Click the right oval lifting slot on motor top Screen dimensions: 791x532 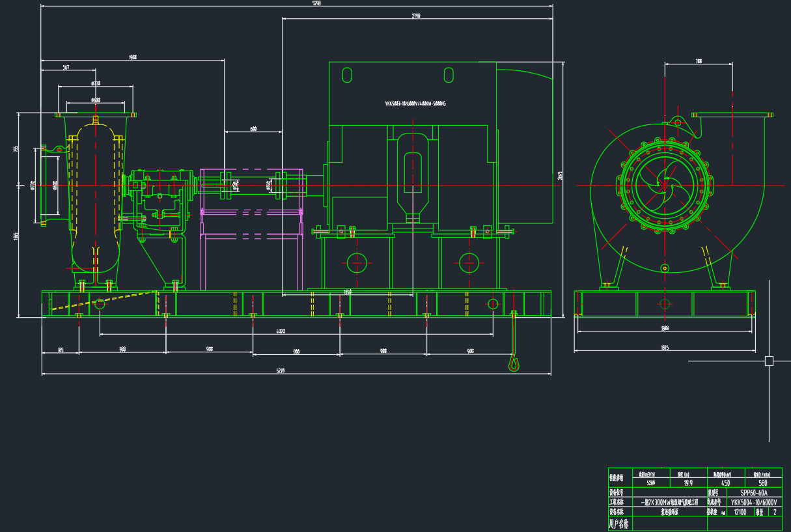448,75
